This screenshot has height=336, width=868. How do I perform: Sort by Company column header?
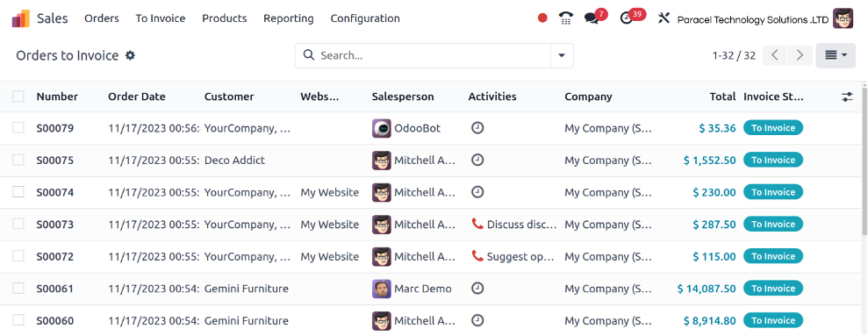click(588, 97)
